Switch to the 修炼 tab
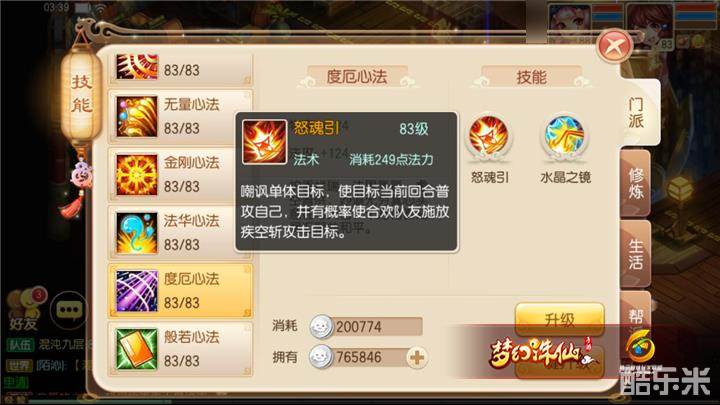 636,183
